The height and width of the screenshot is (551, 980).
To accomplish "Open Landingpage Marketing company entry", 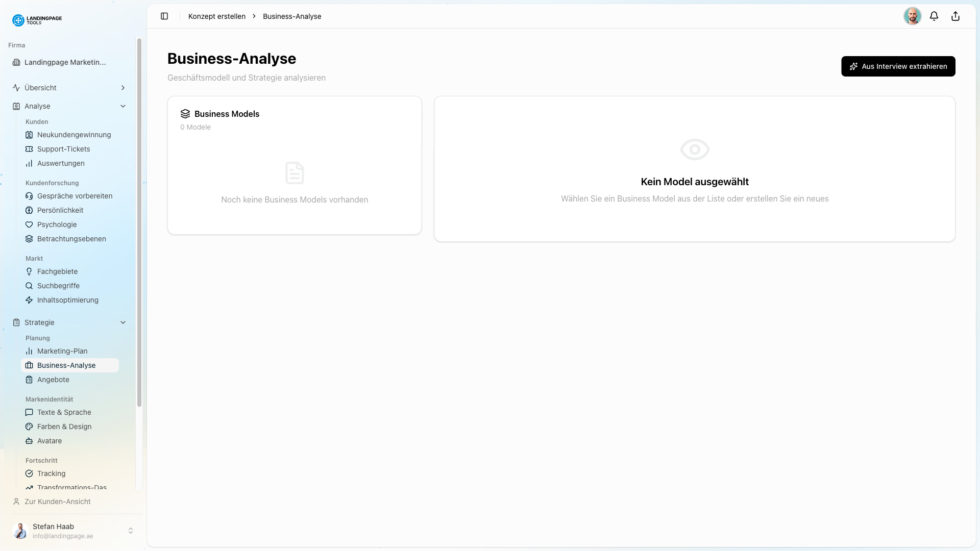I will pyautogui.click(x=64, y=62).
